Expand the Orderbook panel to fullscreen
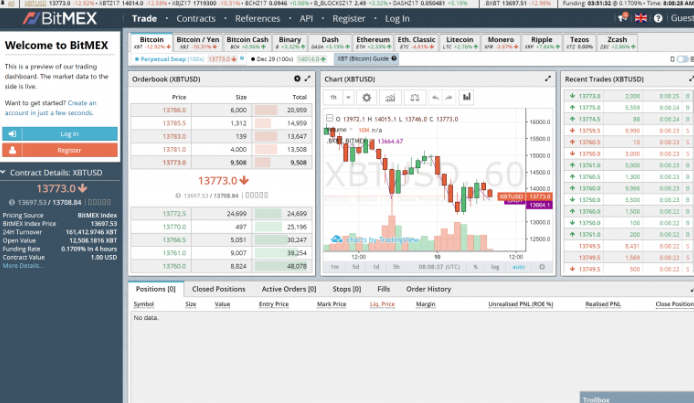 pos(308,79)
